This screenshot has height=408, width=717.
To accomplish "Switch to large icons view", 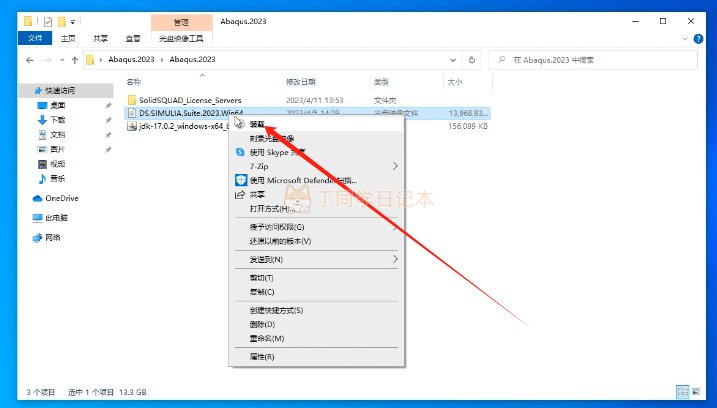I will pyautogui.click(x=696, y=392).
